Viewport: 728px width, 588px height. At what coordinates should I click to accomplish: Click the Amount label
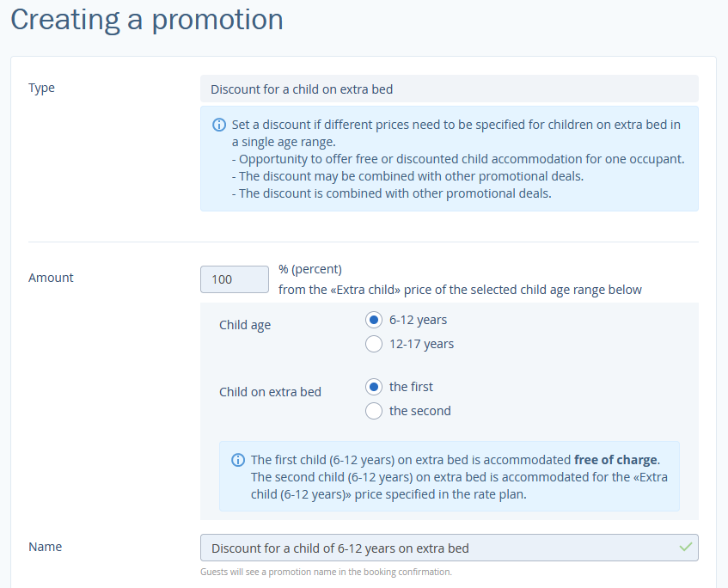click(x=51, y=278)
